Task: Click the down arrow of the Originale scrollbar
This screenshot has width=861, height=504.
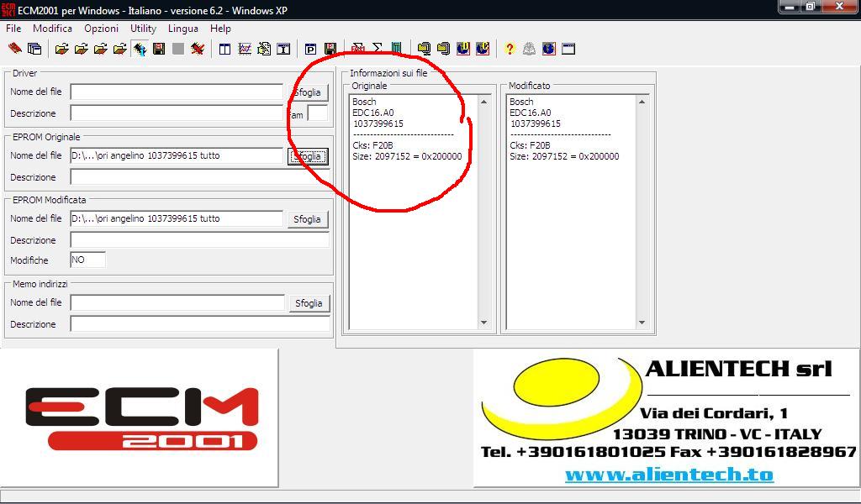Action: 483,323
